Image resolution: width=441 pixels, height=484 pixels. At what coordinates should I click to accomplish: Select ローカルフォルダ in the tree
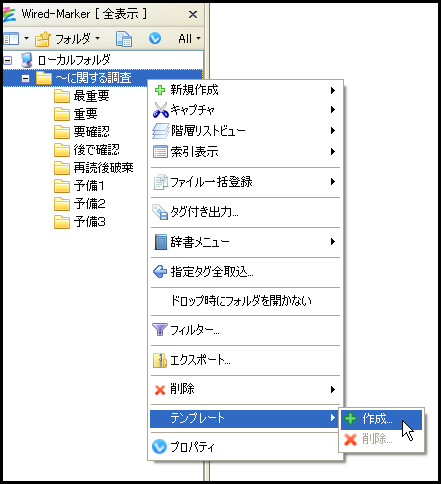[x=74, y=60]
